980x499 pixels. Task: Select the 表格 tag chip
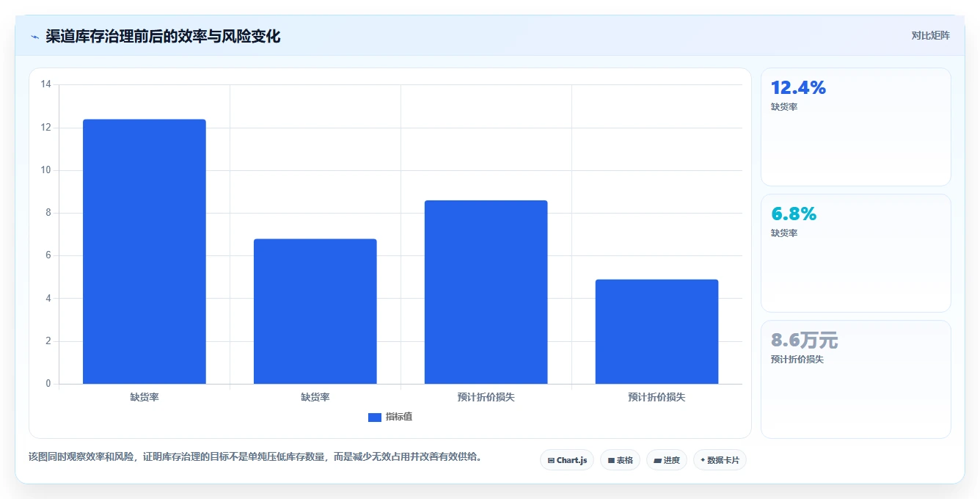coord(620,460)
